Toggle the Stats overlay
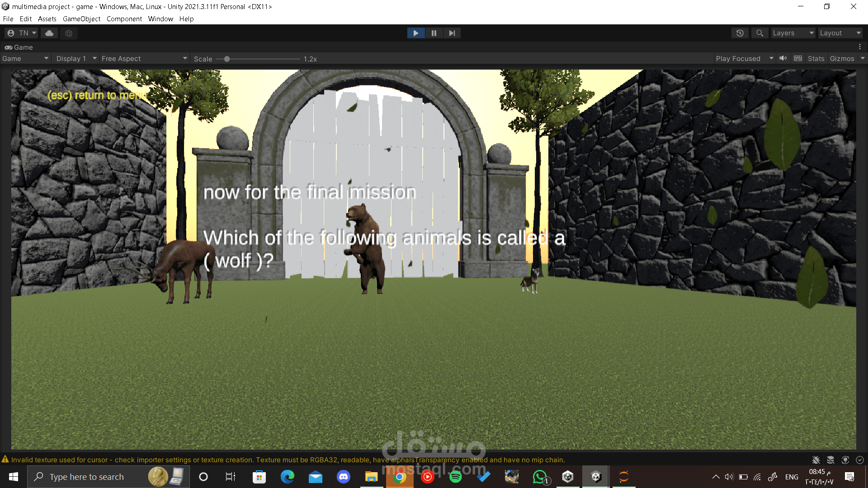The image size is (868, 488). [x=816, y=59]
